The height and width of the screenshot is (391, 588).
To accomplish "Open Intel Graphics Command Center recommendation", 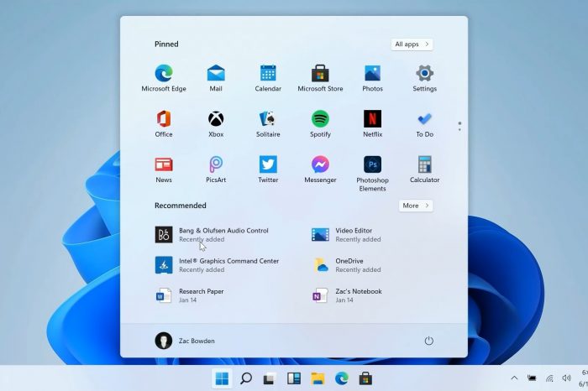I will coord(217,265).
